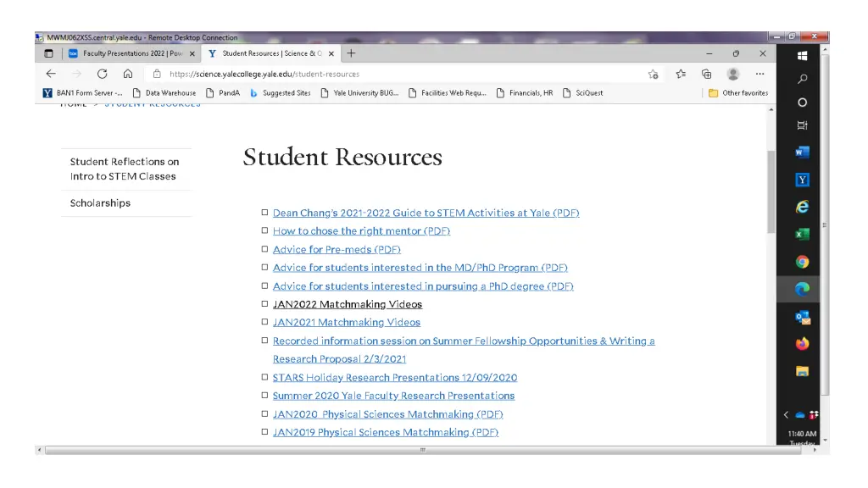Go back using the browser back arrow
The image size is (868, 488).
tap(51, 74)
